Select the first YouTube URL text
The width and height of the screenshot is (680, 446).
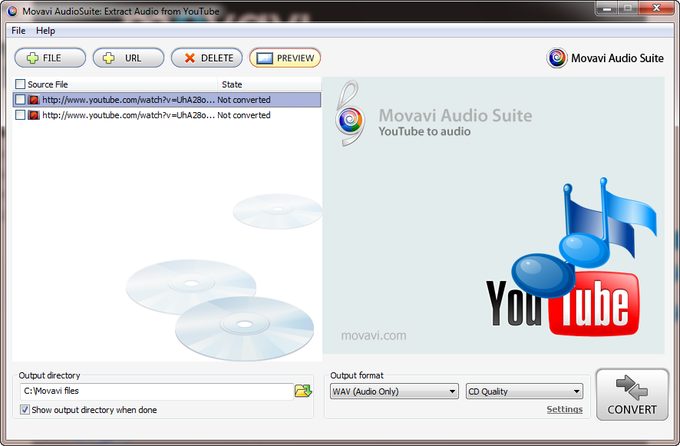point(128,100)
